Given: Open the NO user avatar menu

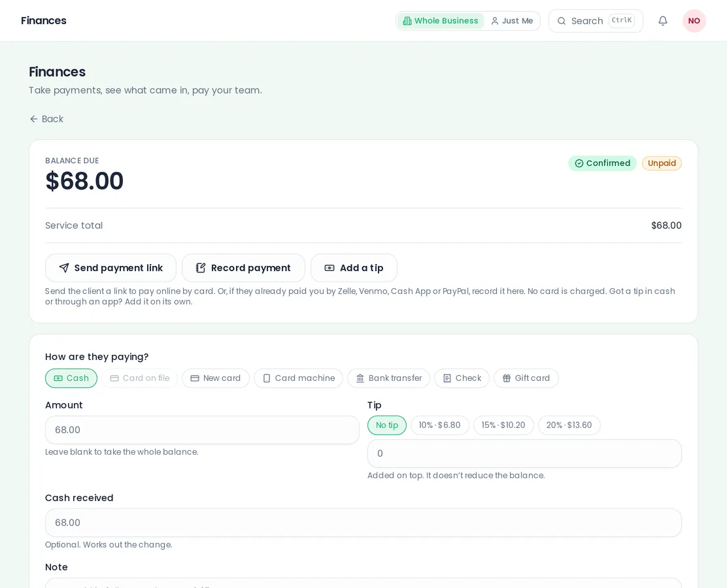Looking at the screenshot, I should pos(694,21).
